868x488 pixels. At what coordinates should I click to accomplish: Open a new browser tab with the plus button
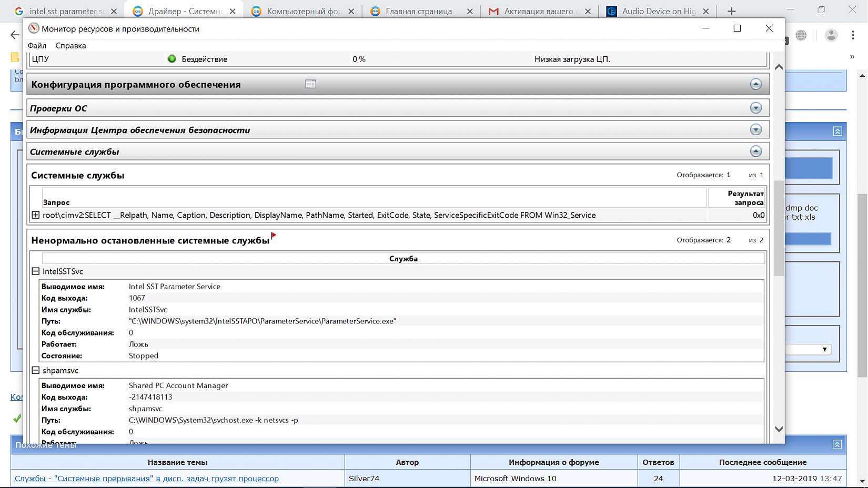click(x=731, y=11)
